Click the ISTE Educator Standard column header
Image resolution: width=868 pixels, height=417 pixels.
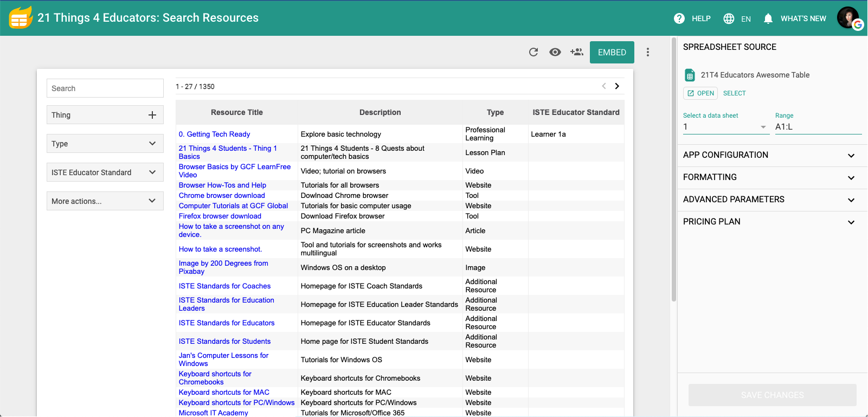(x=576, y=112)
